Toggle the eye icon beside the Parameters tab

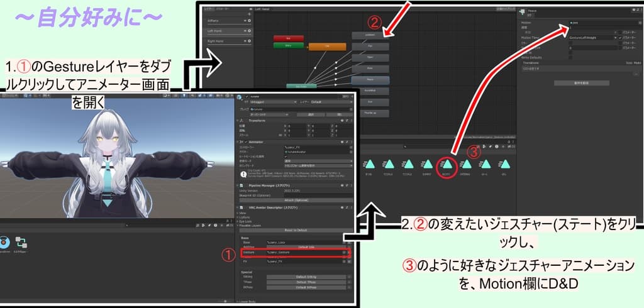point(250,9)
